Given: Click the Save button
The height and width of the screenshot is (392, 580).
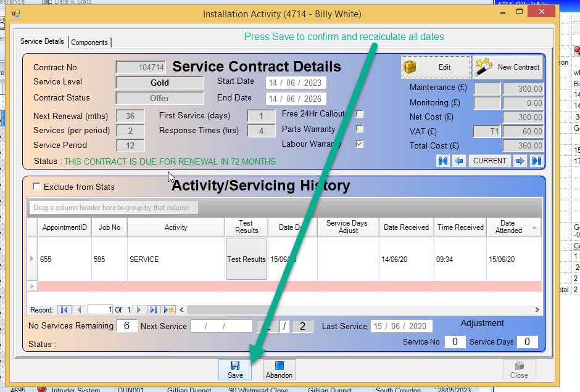Looking at the screenshot, I should [235, 370].
